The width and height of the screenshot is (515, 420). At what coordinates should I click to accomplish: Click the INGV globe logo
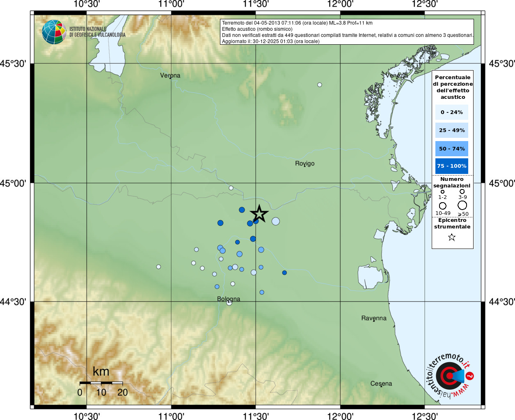point(54,32)
